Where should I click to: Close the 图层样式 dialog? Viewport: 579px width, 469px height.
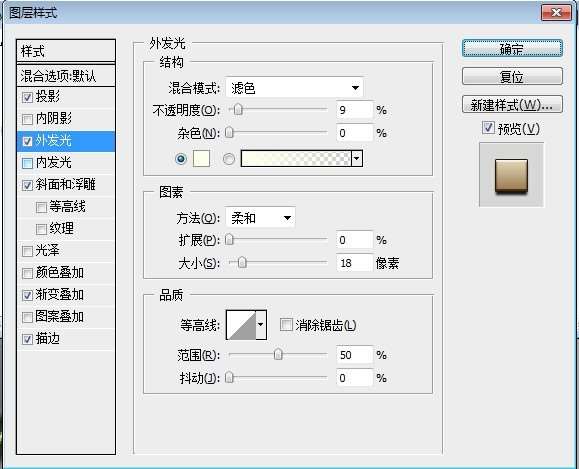(x=557, y=13)
